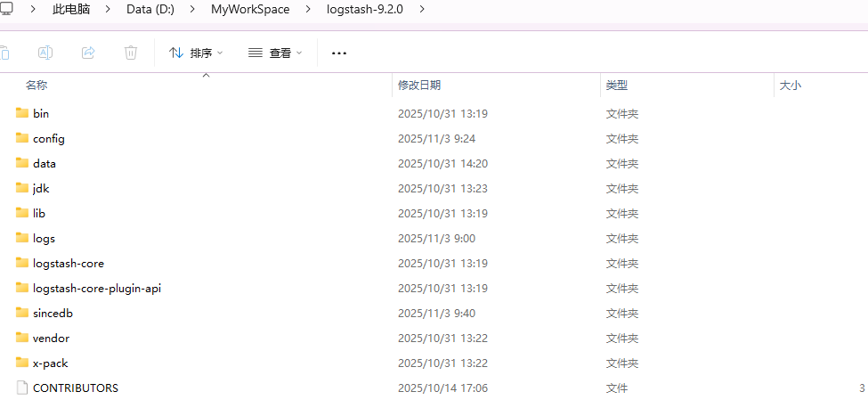Click the delete trash icon

(131, 53)
